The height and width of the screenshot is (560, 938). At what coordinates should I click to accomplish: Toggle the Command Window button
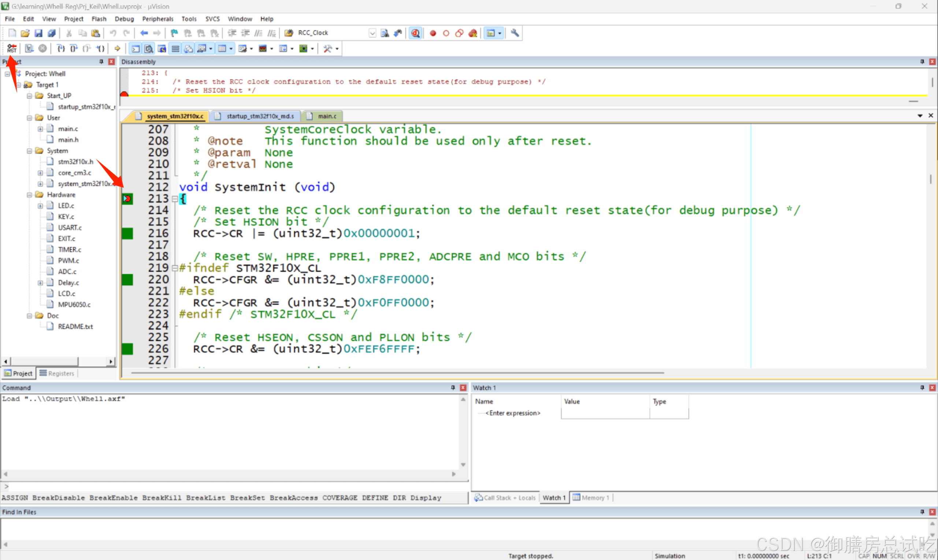coord(136,48)
